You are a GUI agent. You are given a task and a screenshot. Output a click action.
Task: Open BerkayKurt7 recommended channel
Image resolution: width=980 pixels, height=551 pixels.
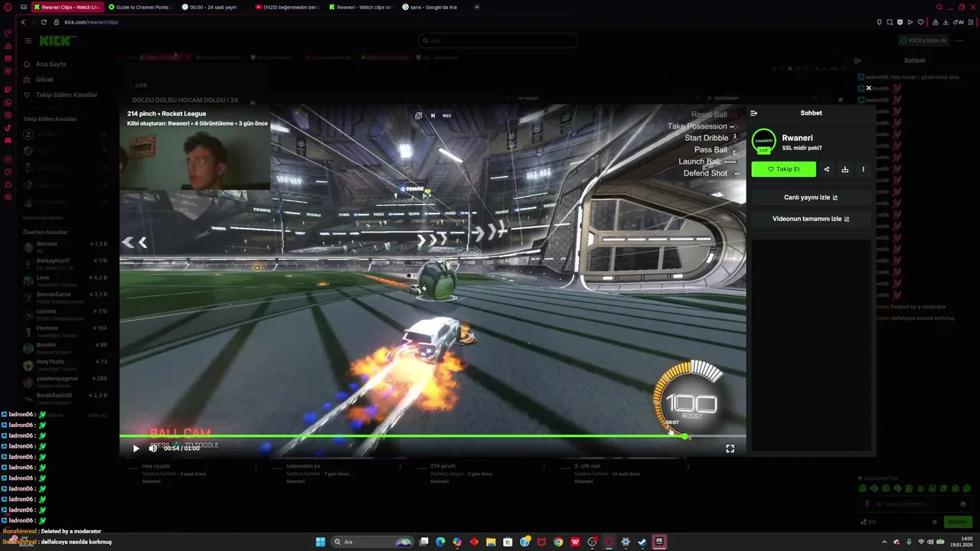(x=65, y=263)
